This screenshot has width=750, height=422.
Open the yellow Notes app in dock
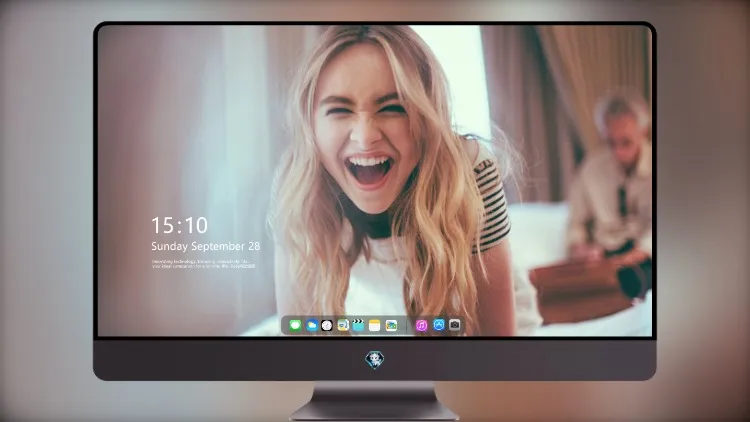tap(375, 325)
